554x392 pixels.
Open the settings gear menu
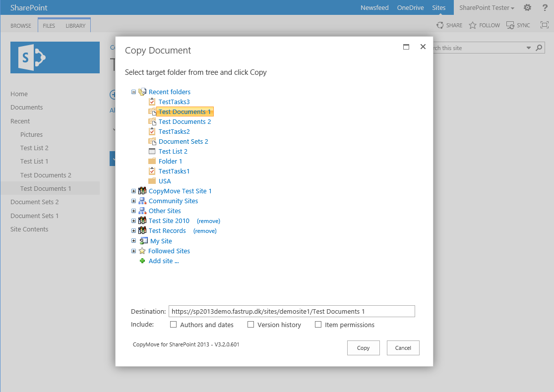527,7
